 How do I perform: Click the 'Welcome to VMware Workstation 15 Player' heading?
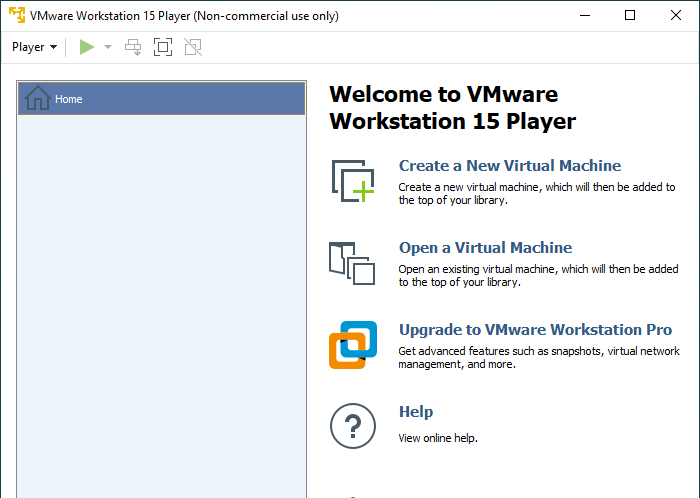tap(453, 108)
